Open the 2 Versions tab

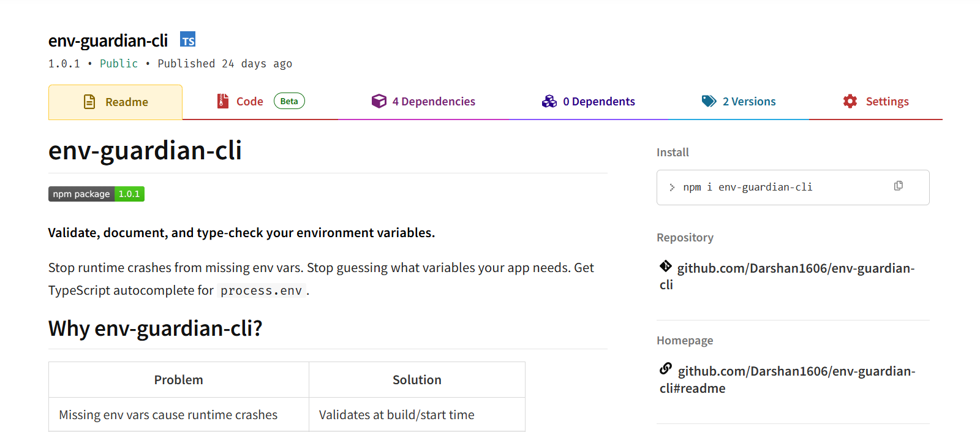[739, 102]
